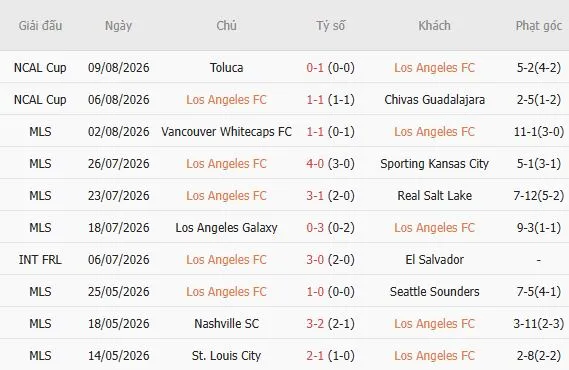Click the Ngày column header
Image resolution: width=569 pixels, height=370 pixels.
coord(118,26)
